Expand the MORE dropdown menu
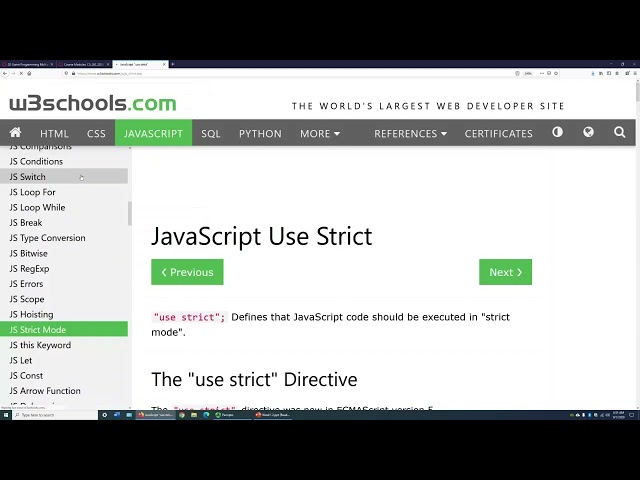Screen dimensions: 640x480 (320, 133)
